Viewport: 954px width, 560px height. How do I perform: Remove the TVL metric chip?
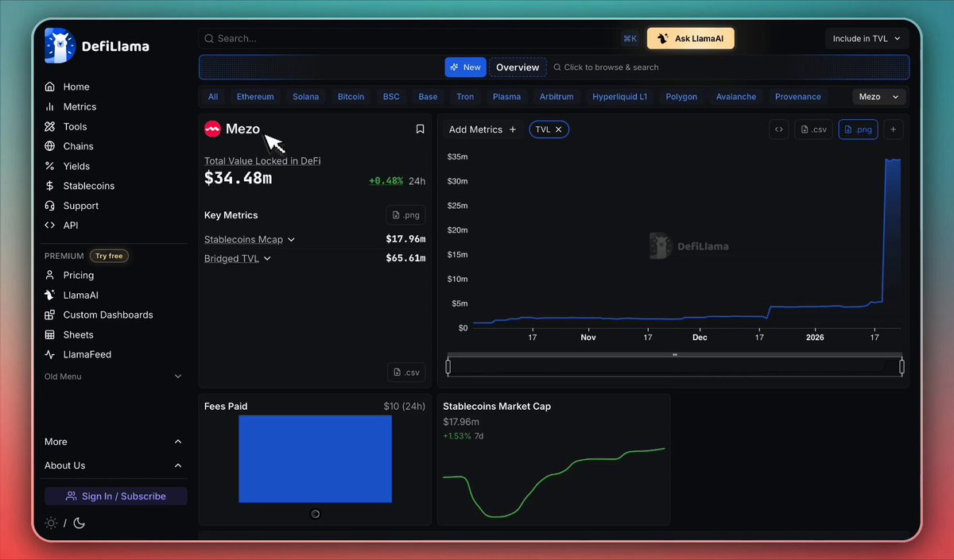coord(559,129)
